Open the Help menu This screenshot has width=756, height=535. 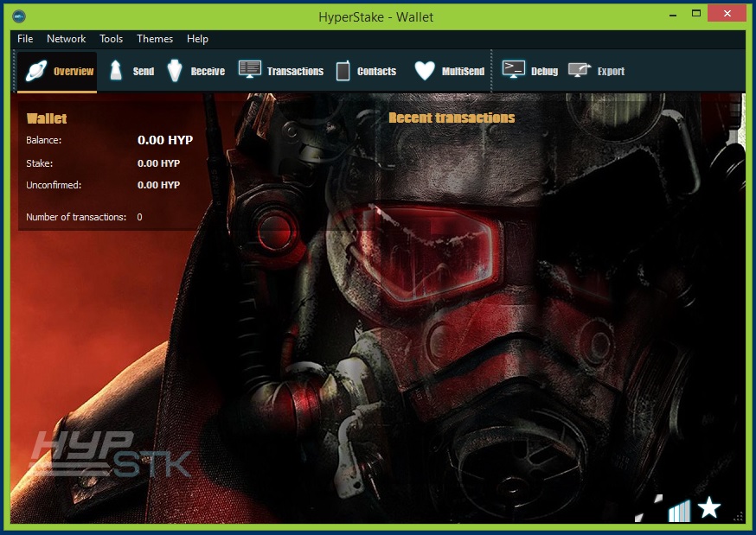pyautogui.click(x=197, y=39)
